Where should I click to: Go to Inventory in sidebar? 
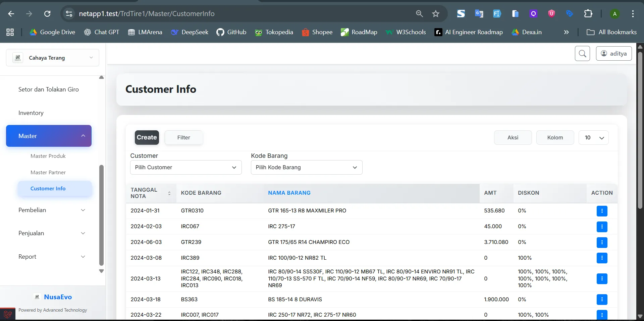pyautogui.click(x=31, y=113)
